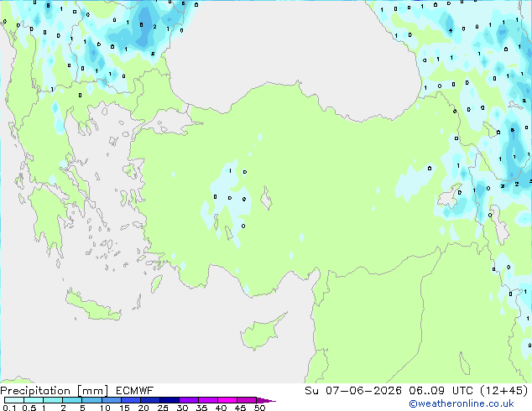Screen dimensions: 532x411
Task: Click the "45" legend value
Action: [240, 408]
